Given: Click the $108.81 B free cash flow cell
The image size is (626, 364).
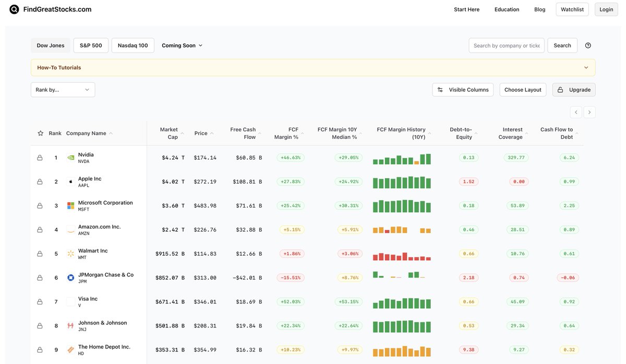Looking at the screenshot, I should (248, 181).
